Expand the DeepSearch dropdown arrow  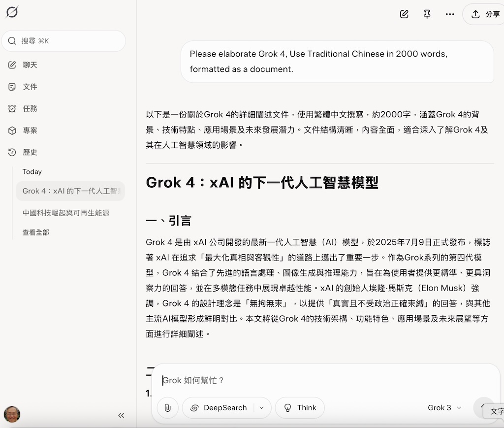[262, 408]
